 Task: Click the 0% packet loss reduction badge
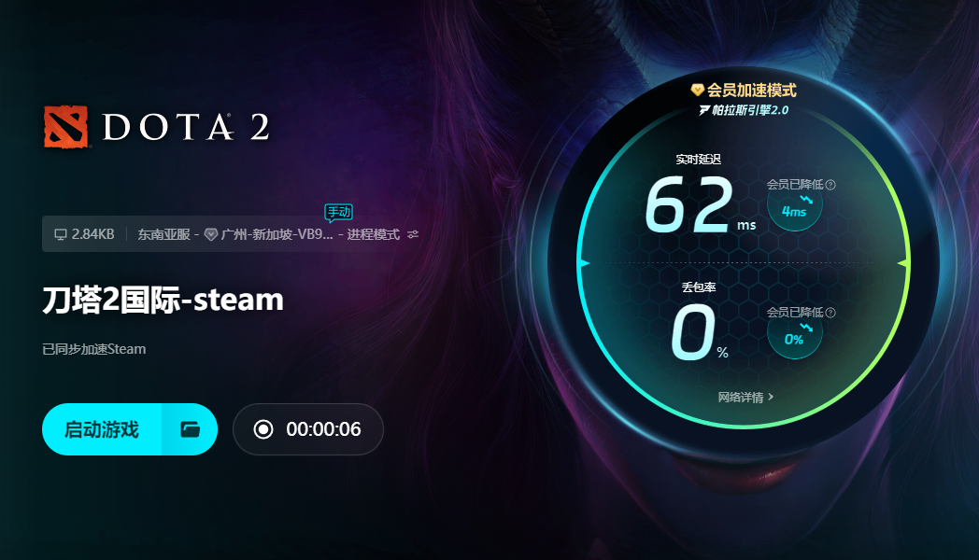click(x=794, y=333)
